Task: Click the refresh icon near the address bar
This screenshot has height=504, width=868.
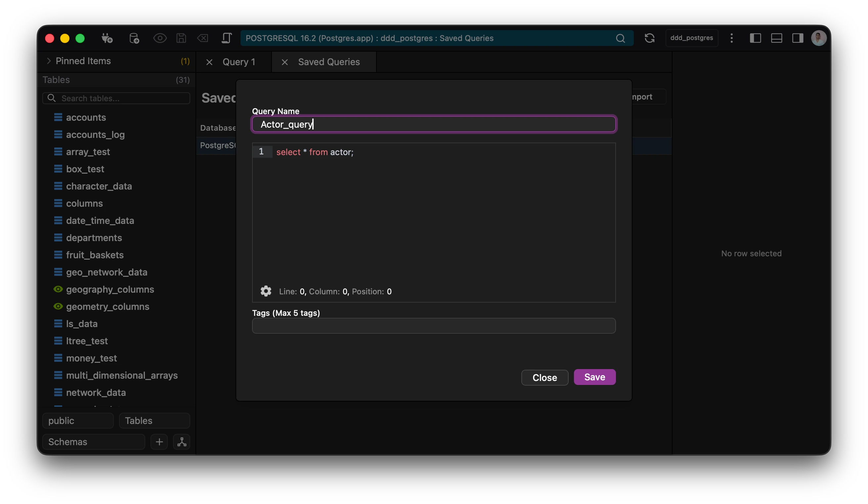Action: pyautogui.click(x=650, y=38)
